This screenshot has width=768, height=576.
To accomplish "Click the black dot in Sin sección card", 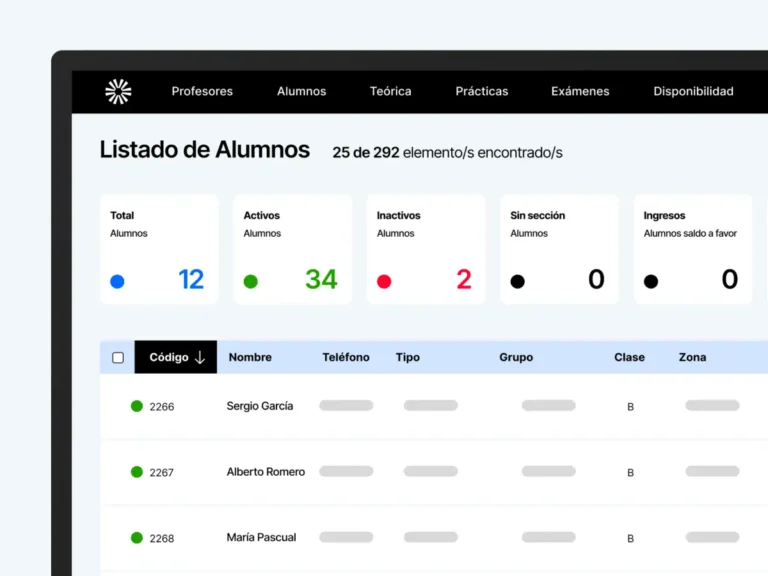I will coord(517,282).
